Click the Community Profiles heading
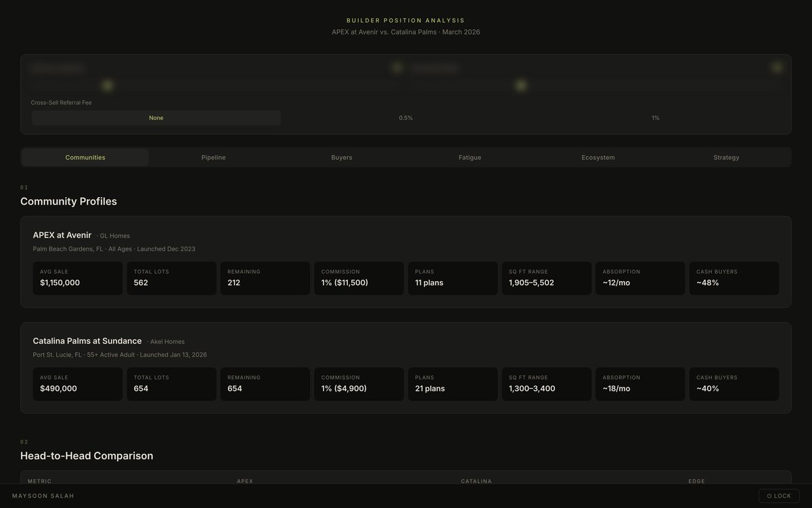This screenshot has width=812, height=508. click(x=68, y=201)
